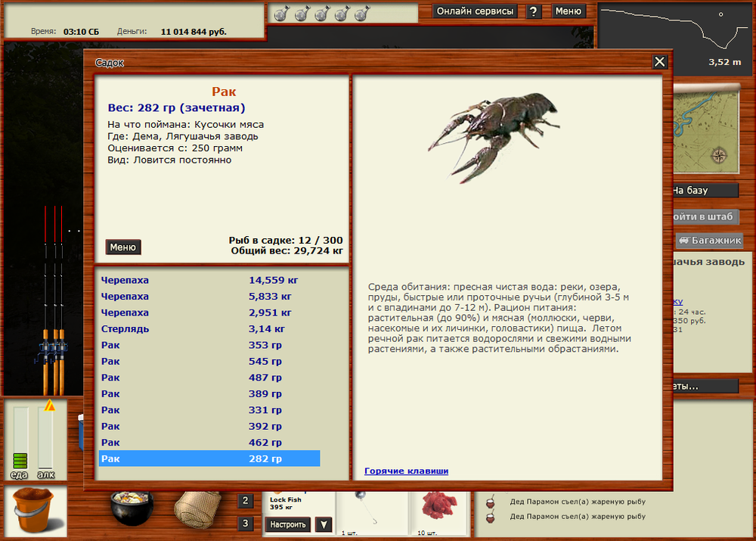Expand the arrow next to Настроить

pos(323,524)
